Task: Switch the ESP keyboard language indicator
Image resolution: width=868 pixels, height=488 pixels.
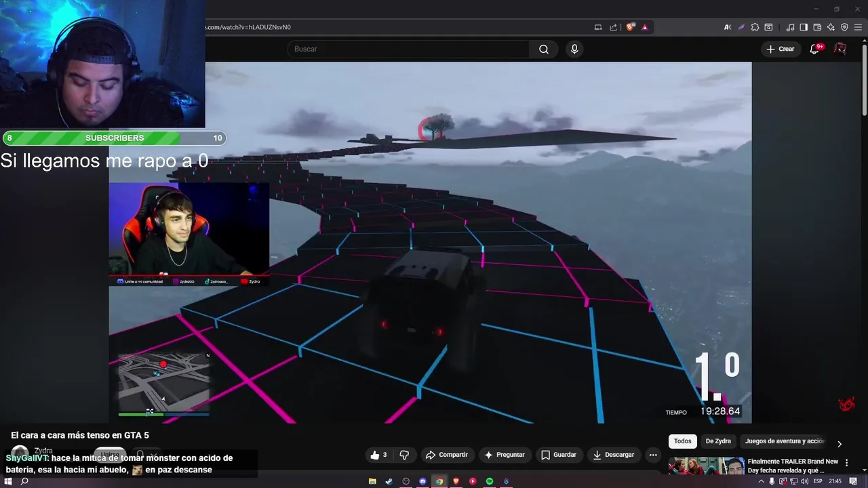Action: pyautogui.click(x=818, y=481)
